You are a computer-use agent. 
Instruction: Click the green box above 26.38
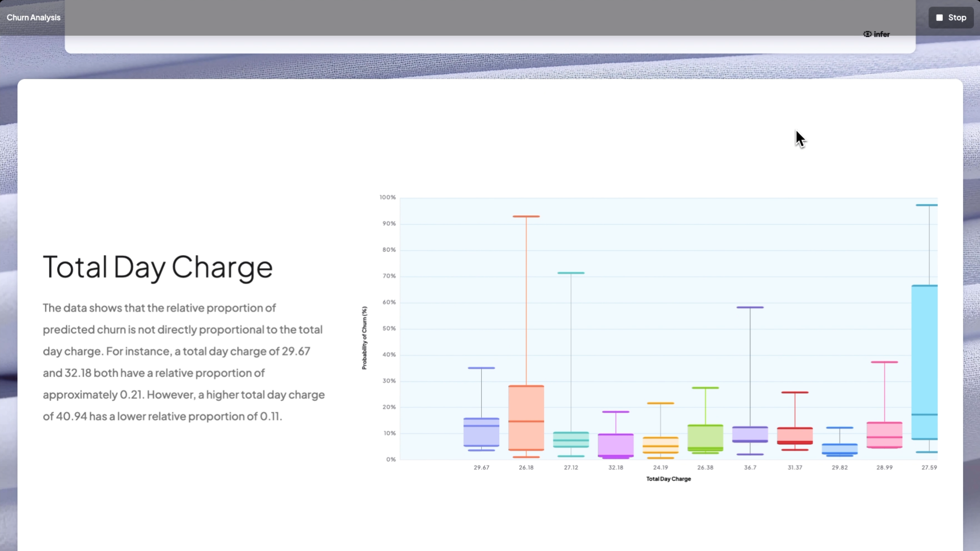click(x=705, y=436)
